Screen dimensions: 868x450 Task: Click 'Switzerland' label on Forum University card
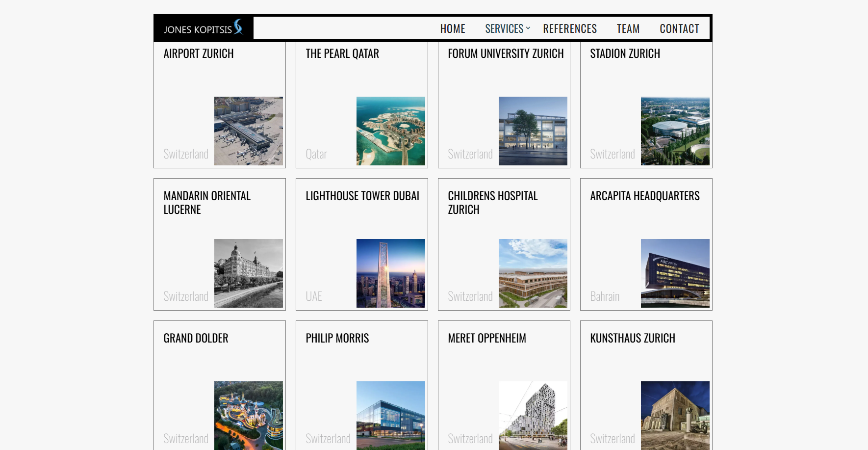[470, 154]
